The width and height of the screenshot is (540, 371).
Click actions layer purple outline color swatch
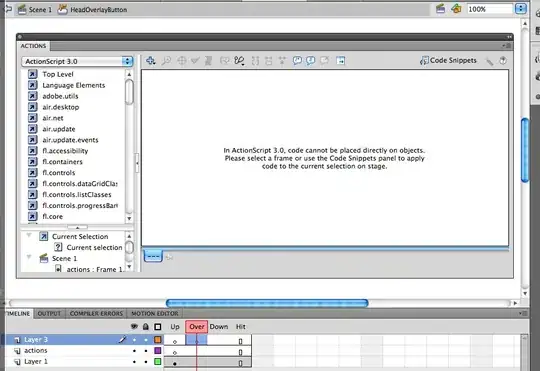[158, 351]
